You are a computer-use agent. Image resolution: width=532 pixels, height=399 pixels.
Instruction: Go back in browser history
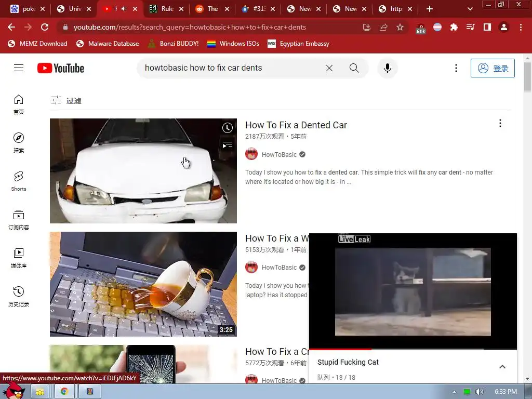pos(11,27)
